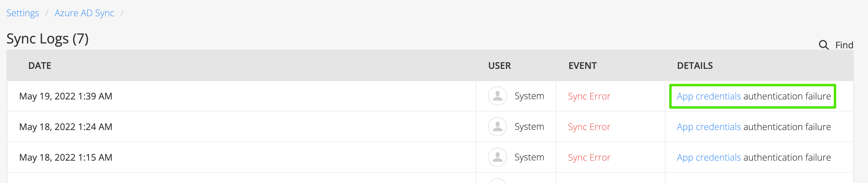Image resolution: width=868 pixels, height=183 pixels.
Task: Sort by the DETAILS column header
Action: tap(695, 66)
